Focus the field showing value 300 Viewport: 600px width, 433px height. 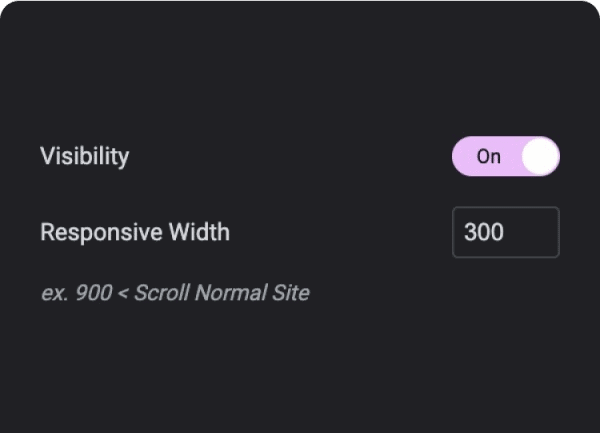click(x=505, y=232)
